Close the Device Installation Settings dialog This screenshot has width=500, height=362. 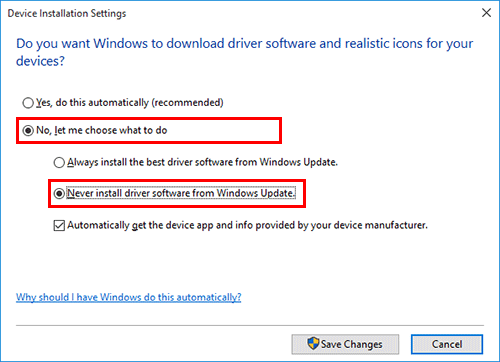[486, 13]
